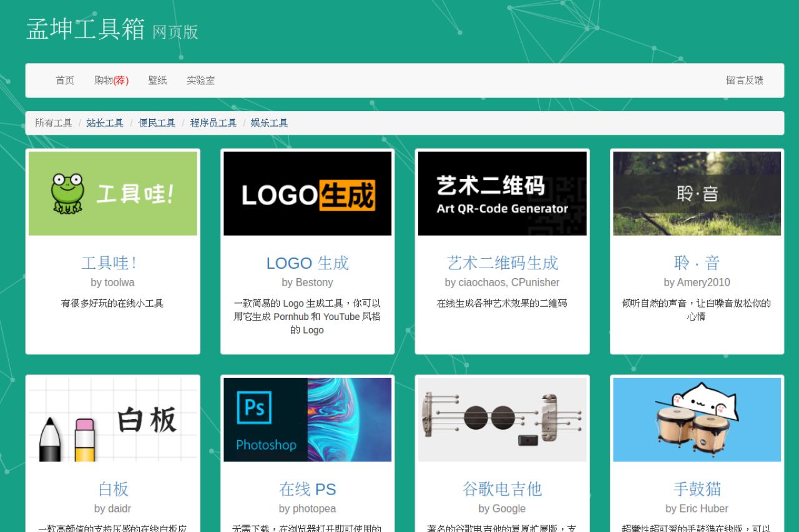Screen dimensions: 799x532
Task: Go to 壁纸 in navigation bar
Action: [x=157, y=80]
